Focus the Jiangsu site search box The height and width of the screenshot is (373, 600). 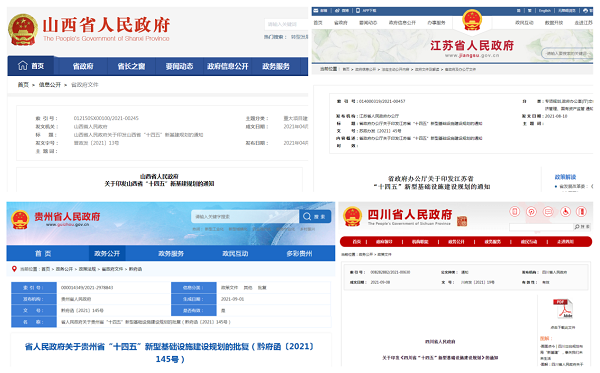coord(567,53)
